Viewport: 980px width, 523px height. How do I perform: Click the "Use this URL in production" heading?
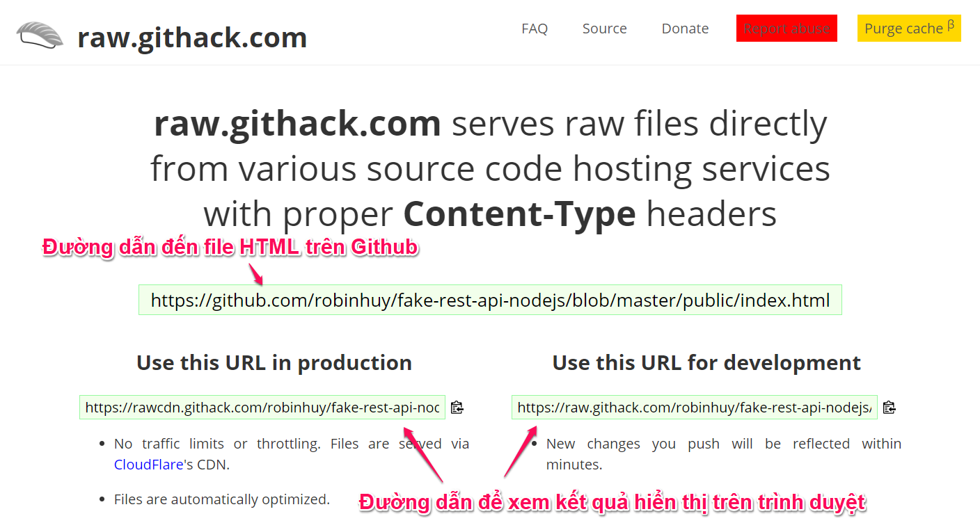[x=274, y=363]
